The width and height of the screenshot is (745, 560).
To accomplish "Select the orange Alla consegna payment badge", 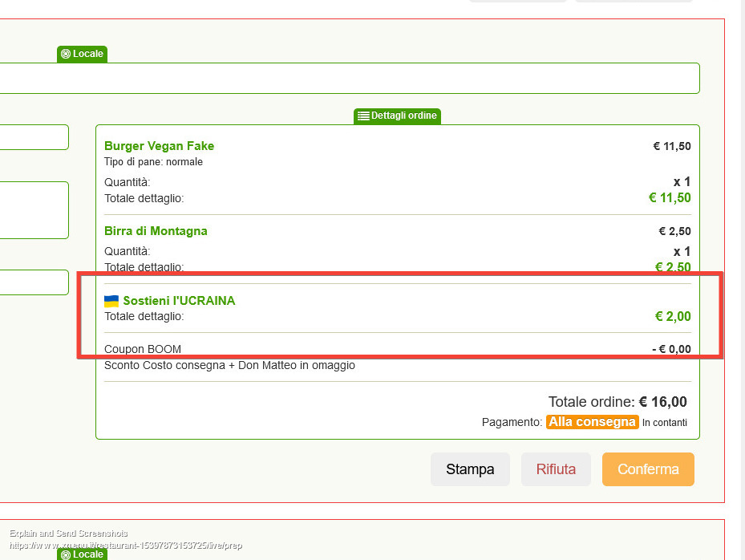I will pyautogui.click(x=592, y=422).
